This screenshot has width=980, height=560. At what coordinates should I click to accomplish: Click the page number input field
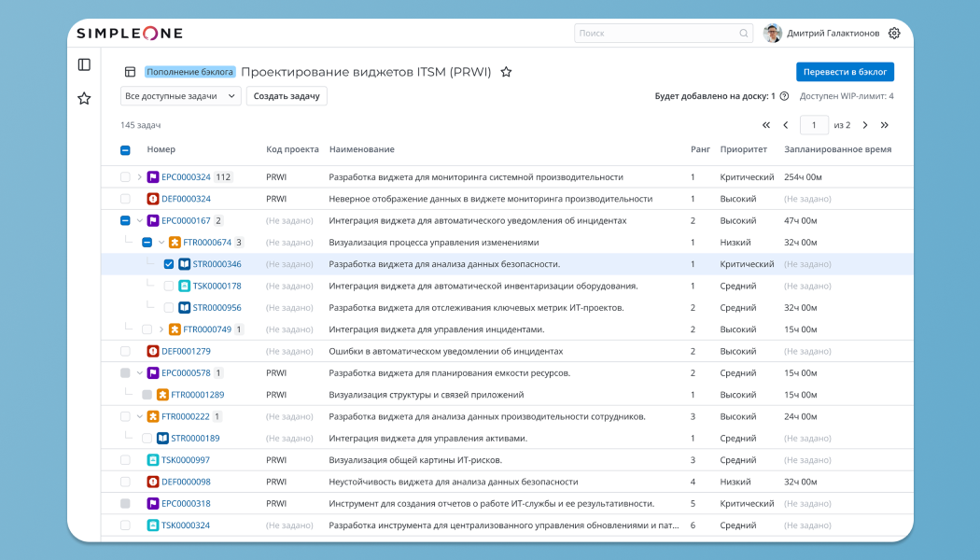814,125
